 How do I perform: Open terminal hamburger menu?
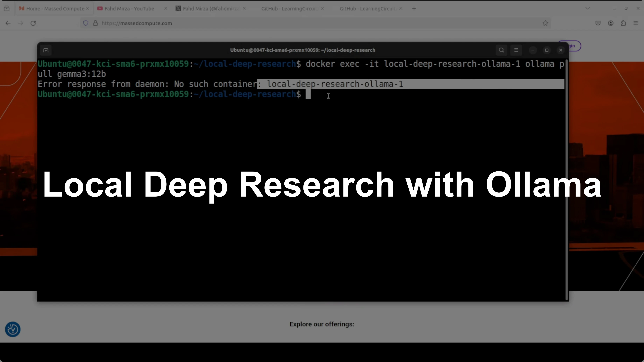tap(516, 50)
